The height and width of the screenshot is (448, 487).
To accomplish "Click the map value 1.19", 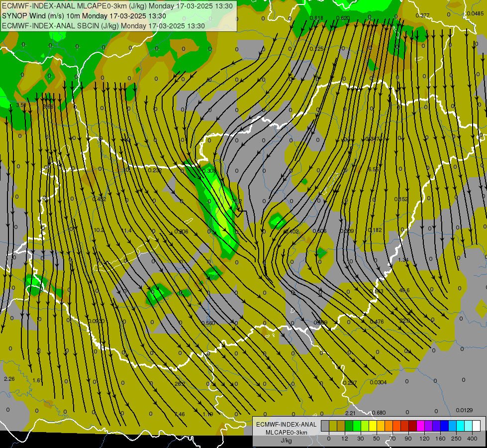I will pos(207,414).
